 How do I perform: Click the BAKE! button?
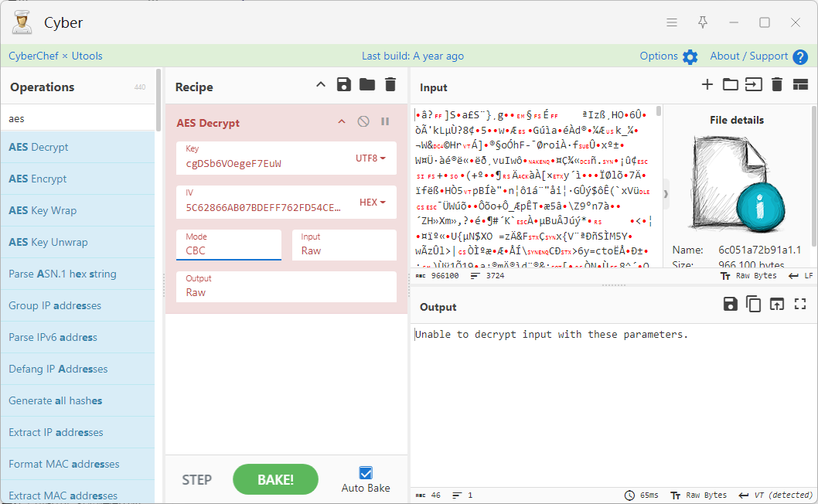click(275, 479)
